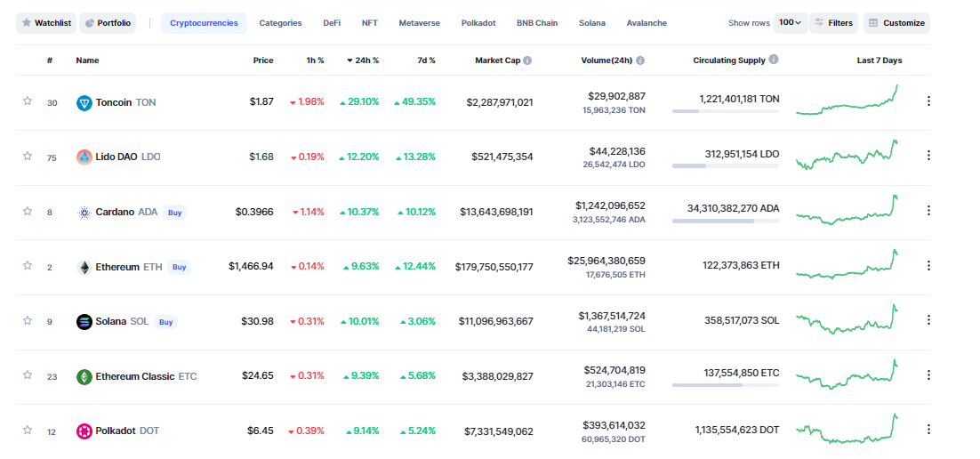Screen dimensions: 980x459
Task: Click the Buy button next to Ethereum
Action: pyautogui.click(x=180, y=267)
